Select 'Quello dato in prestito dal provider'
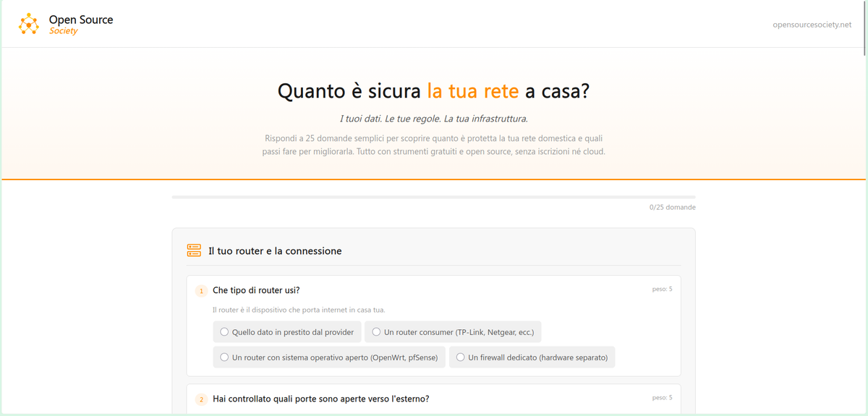 point(287,332)
